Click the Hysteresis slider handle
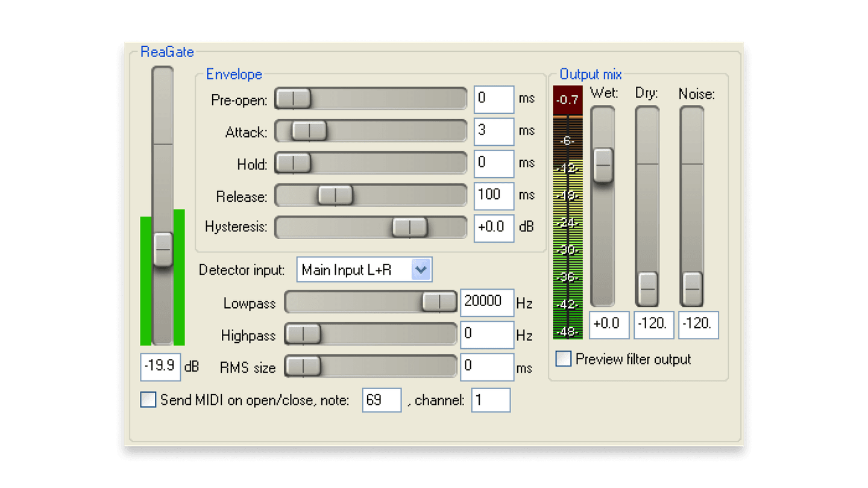The height and width of the screenshot is (488, 868). pyautogui.click(x=410, y=227)
